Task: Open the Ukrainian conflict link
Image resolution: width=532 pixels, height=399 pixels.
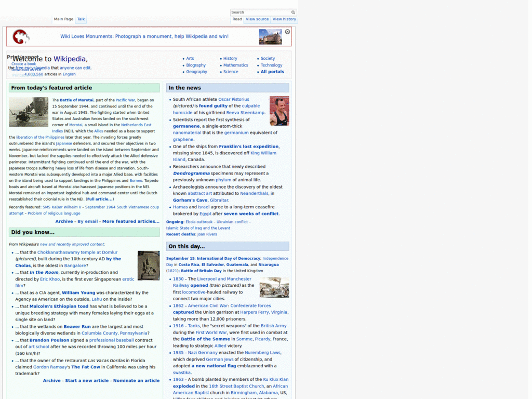Action: (x=232, y=222)
